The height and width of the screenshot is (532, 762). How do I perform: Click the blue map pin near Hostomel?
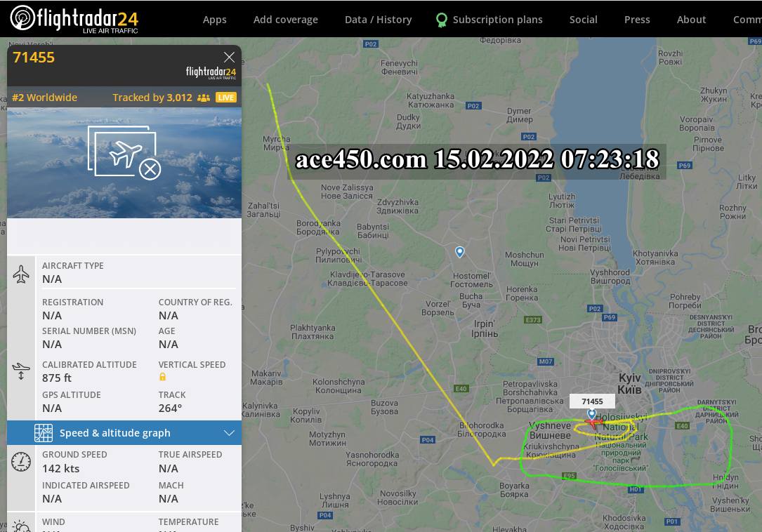tap(460, 252)
